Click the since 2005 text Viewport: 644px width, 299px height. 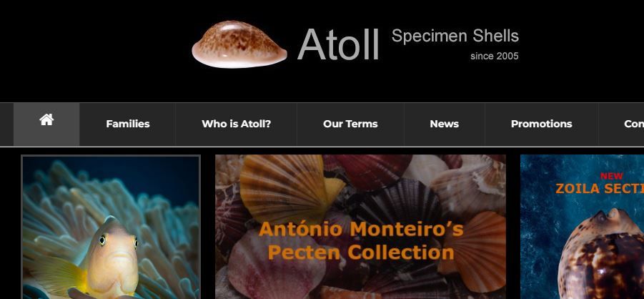pyautogui.click(x=495, y=56)
